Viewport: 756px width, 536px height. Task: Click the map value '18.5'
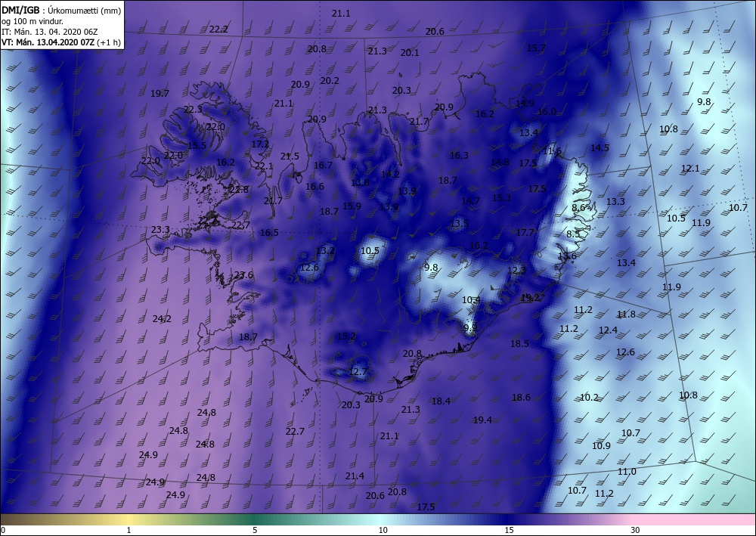[x=520, y=344]
